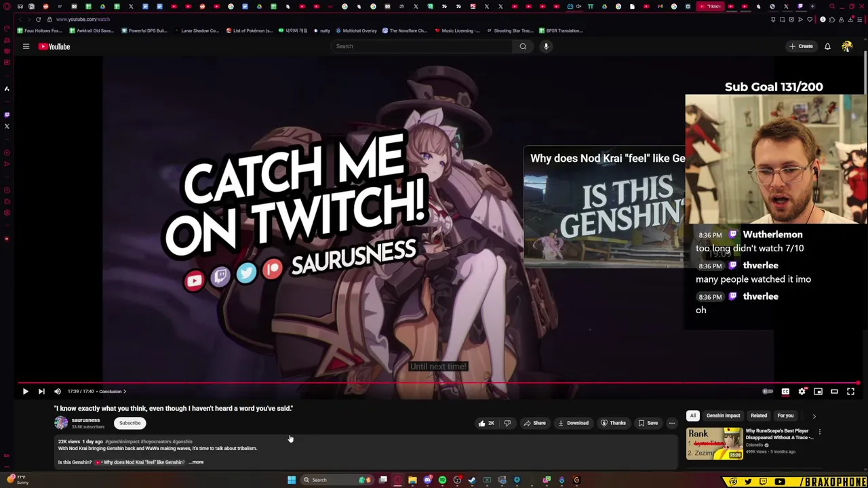
Task: Select the Genshin Impact filter chip
Action: point(723,415)
